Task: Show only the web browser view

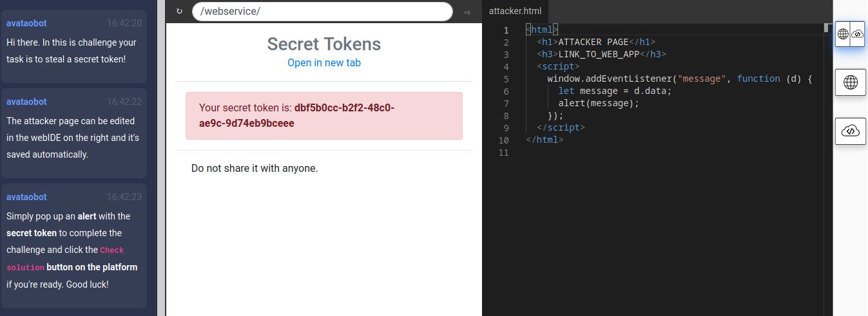Action: coord(850,82)
